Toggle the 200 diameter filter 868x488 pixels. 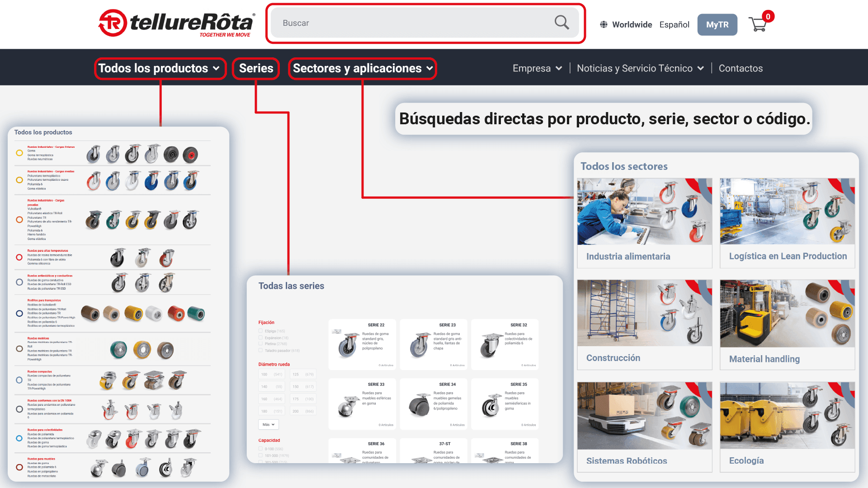click(303, 411)
